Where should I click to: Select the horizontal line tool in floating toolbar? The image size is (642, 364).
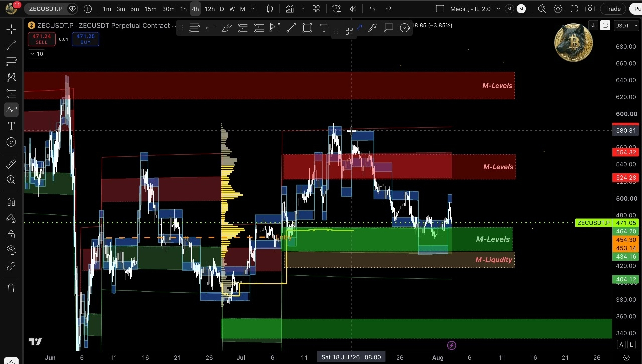[211, 28]
